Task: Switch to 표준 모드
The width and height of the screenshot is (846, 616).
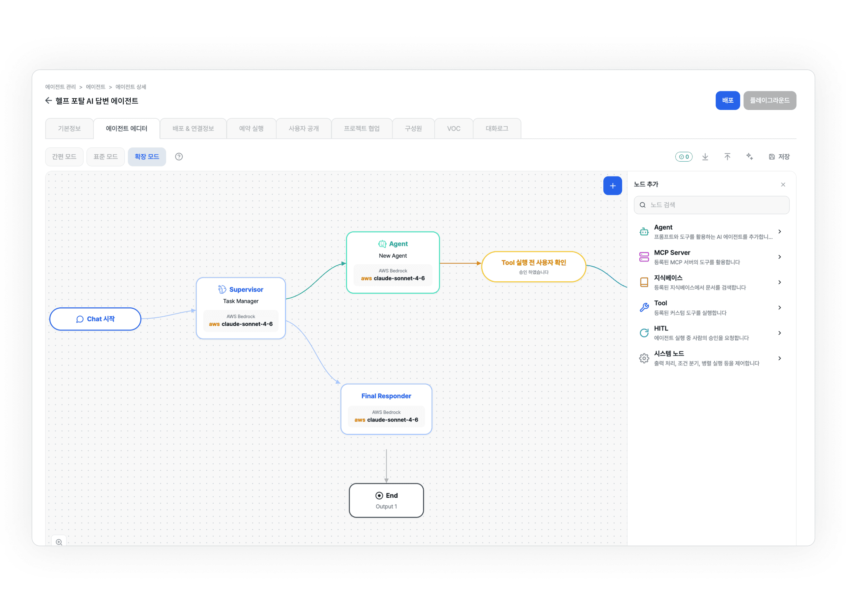Action: [105, 157]
